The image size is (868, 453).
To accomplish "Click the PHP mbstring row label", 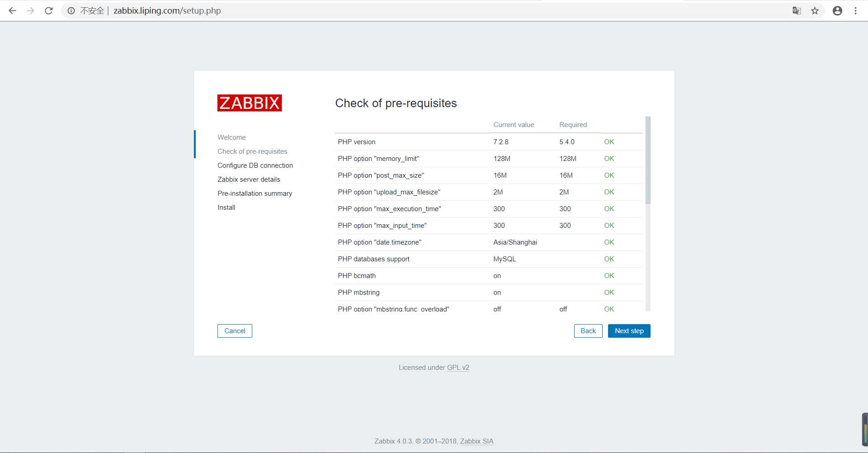I will tap(359, 293).
